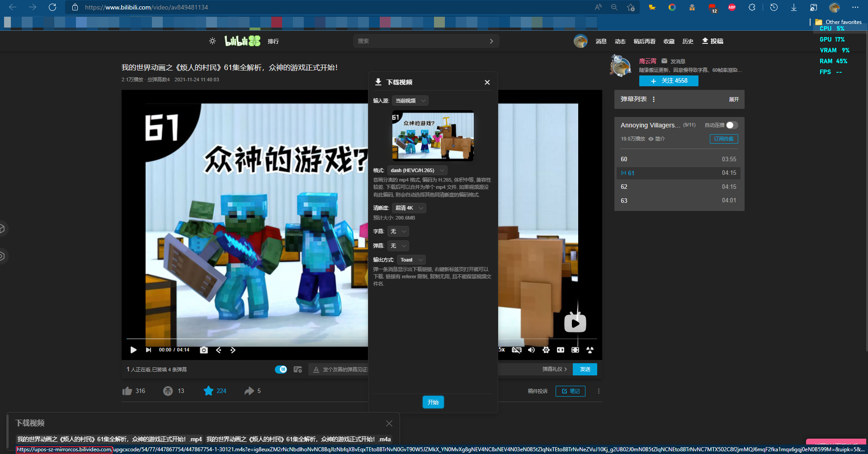The image size is (868, 454).
Task: Open the 清晰度 超清 4K dropdown
Action: [x=409, y=208]
